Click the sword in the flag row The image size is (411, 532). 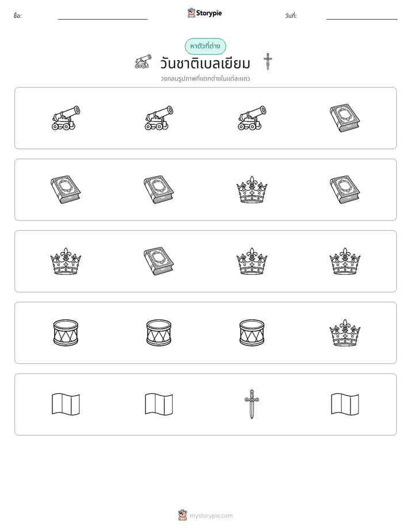252,404
